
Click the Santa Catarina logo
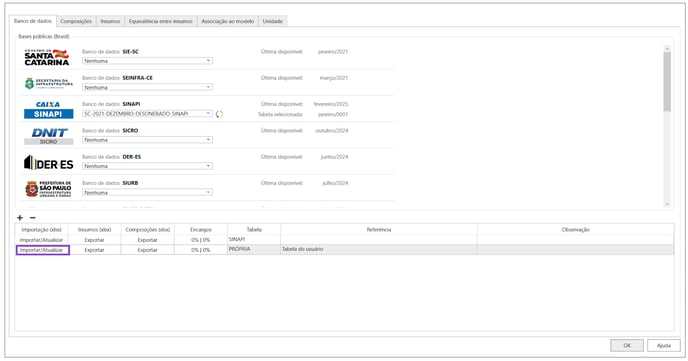pos(47,57)
